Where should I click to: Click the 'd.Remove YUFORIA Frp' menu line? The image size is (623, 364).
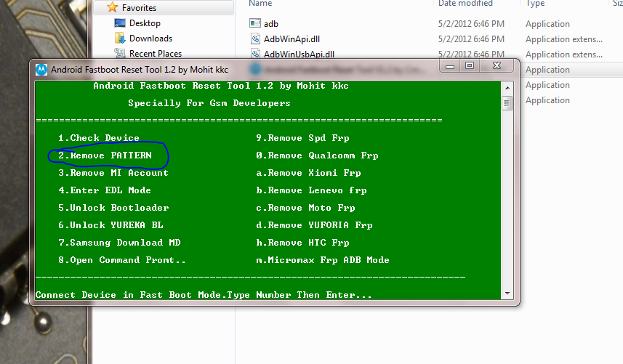coord(314,225)
